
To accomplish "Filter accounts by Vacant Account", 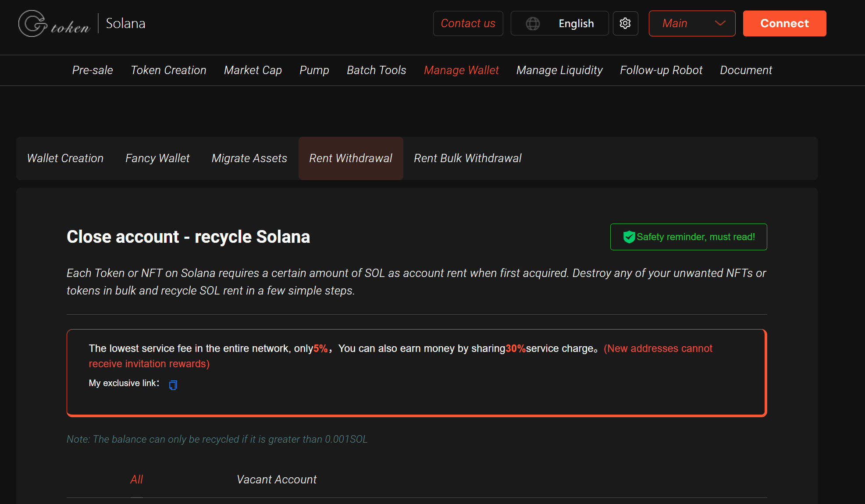I will pos(276,479).
